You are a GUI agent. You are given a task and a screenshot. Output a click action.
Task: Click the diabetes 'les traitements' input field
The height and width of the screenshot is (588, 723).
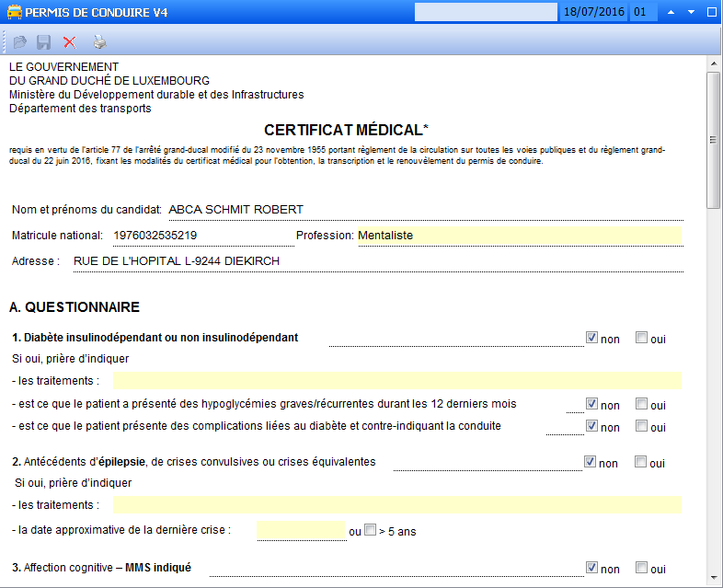(x=396, y=381)
